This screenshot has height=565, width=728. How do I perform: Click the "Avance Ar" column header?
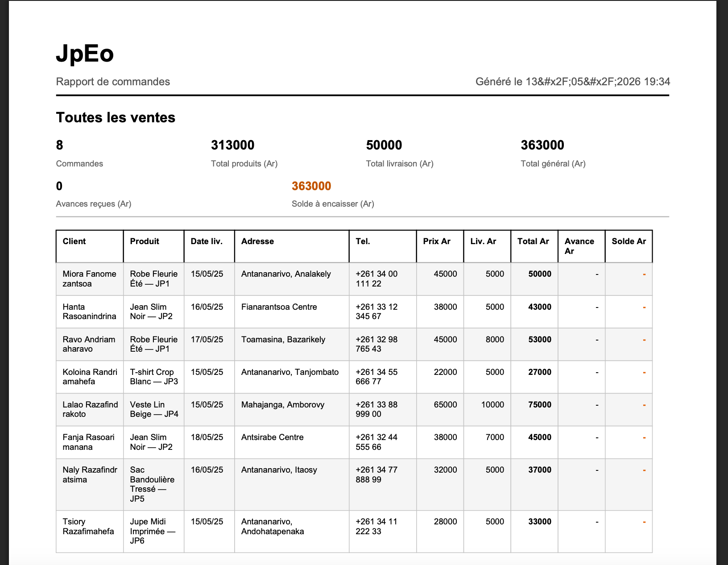tap(582, 246)
